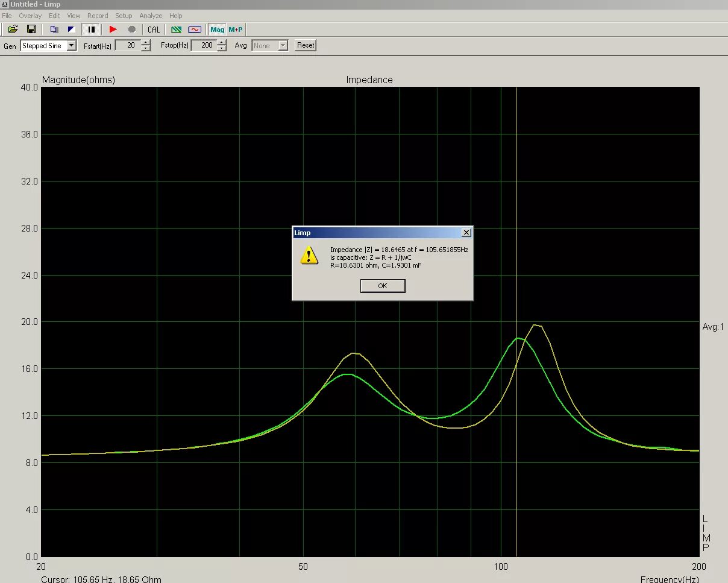The width and height of the screenshot is (728, 583).
Task: Open a file with the folder icon
Action: 13,29
